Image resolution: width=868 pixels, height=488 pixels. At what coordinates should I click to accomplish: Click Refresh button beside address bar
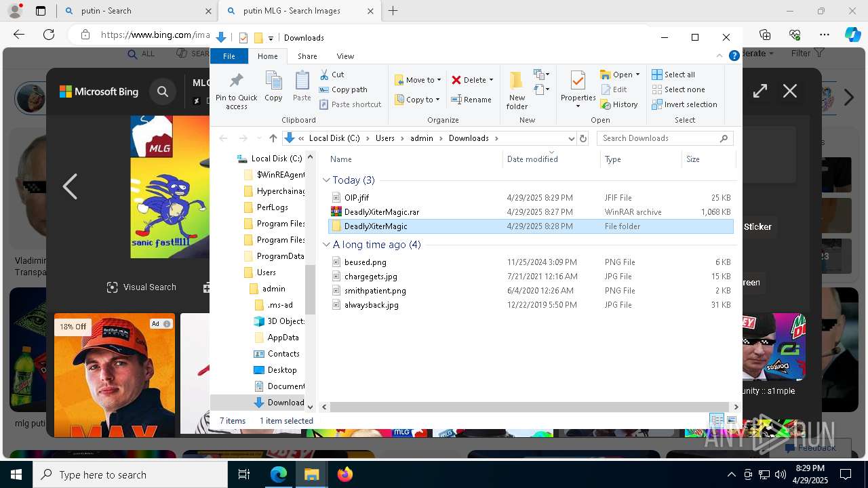click(x=583, y=138)
